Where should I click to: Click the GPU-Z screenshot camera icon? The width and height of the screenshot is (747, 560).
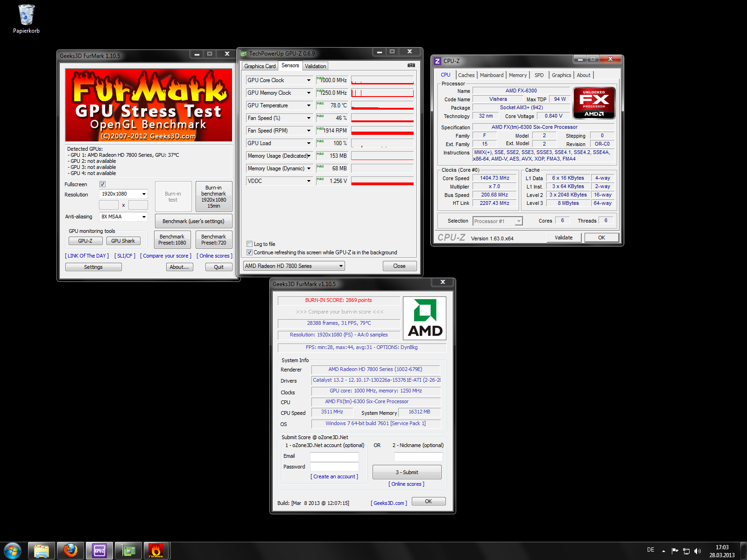click(411, 65)
